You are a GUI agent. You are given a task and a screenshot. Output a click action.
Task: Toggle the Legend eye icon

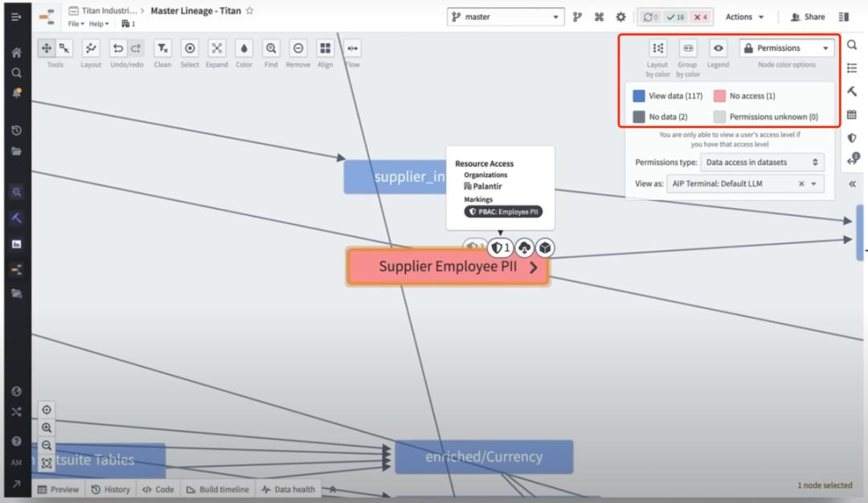(x=718, y=48)
